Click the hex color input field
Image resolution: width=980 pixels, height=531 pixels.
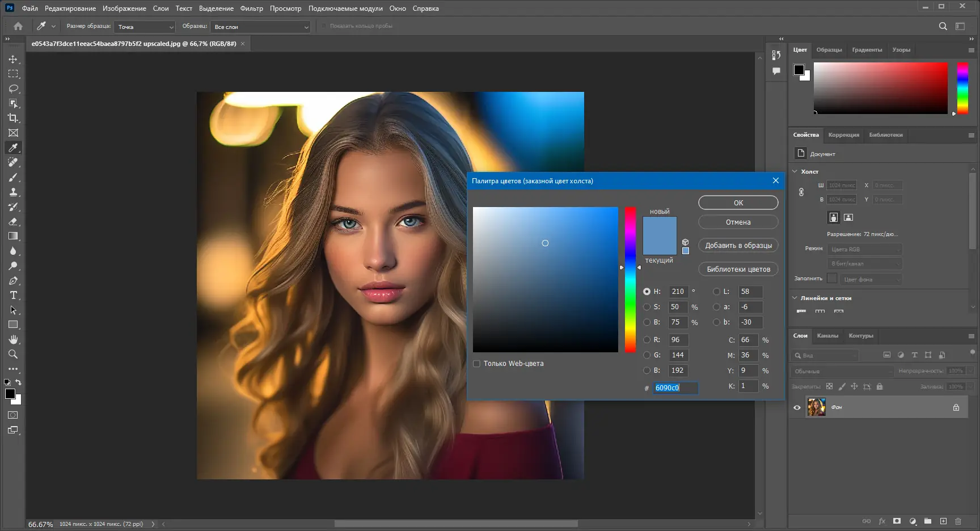click(675, 388)
